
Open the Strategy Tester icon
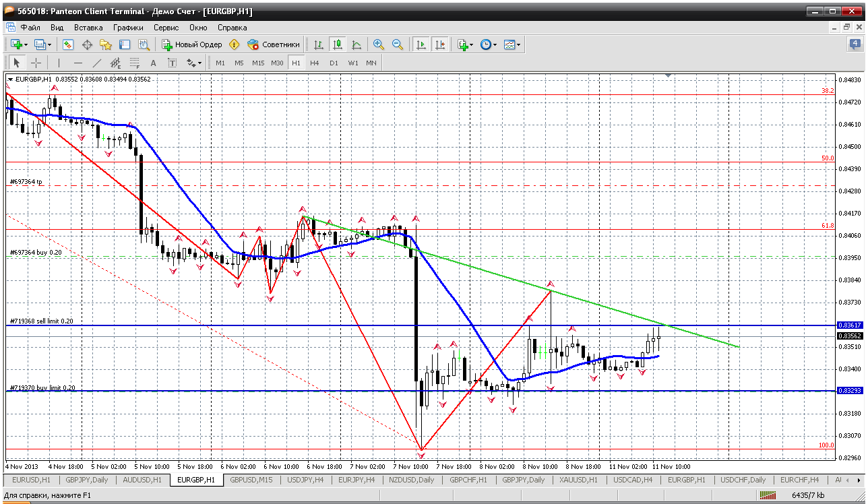[144, 44]
